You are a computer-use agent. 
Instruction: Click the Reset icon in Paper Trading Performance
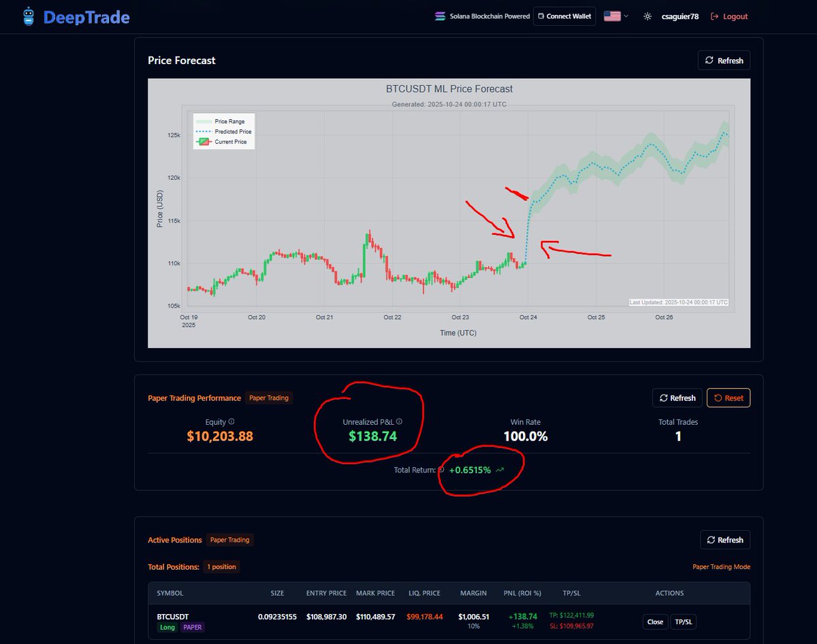click(x=720, y=398)
